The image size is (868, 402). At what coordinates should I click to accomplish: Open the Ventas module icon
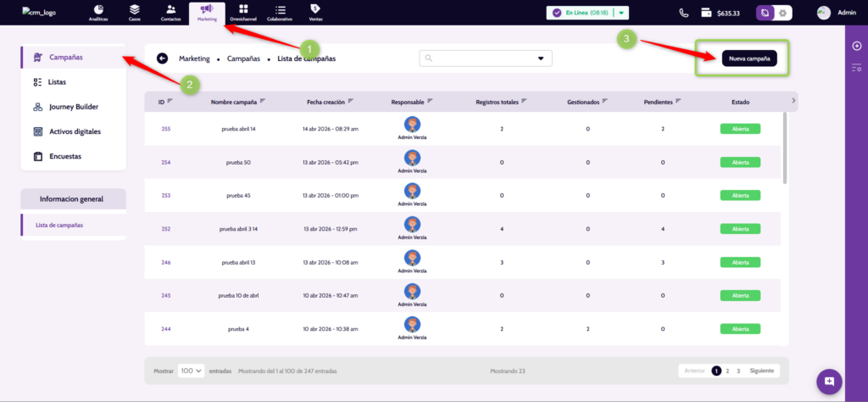tap(314, 12)
